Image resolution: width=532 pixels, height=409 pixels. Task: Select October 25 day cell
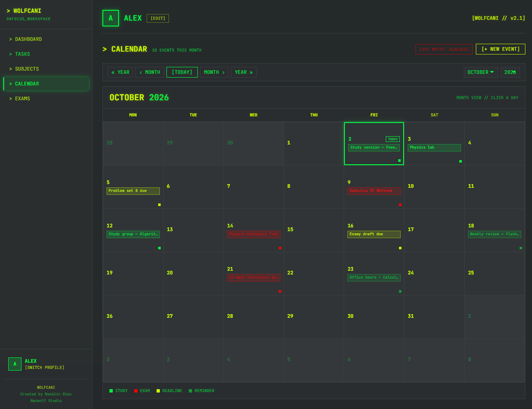(x=494, y=274)
